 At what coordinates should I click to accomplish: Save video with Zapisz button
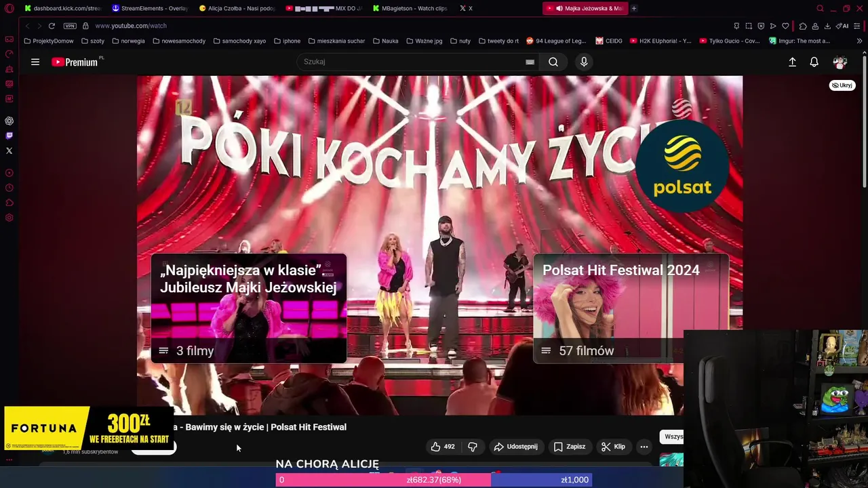[570, 447]
